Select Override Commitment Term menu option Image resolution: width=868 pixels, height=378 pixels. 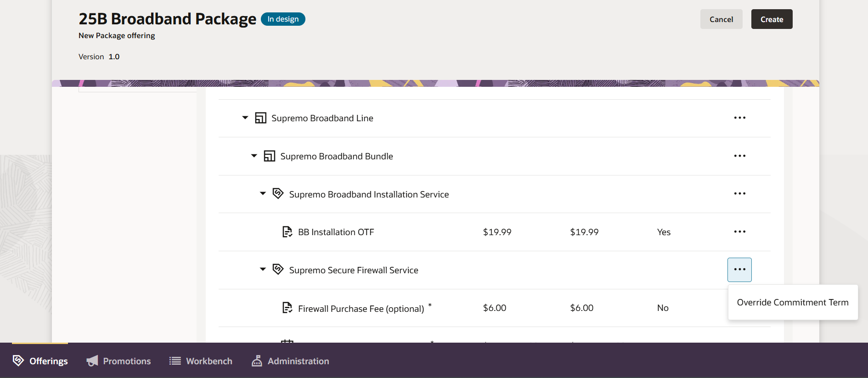(792, 302)
